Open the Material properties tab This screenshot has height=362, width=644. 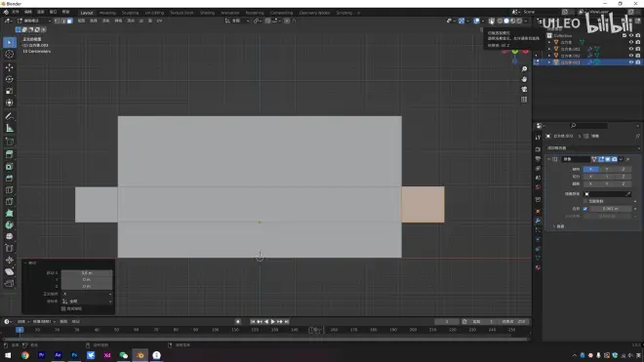(x=538, y=267)
